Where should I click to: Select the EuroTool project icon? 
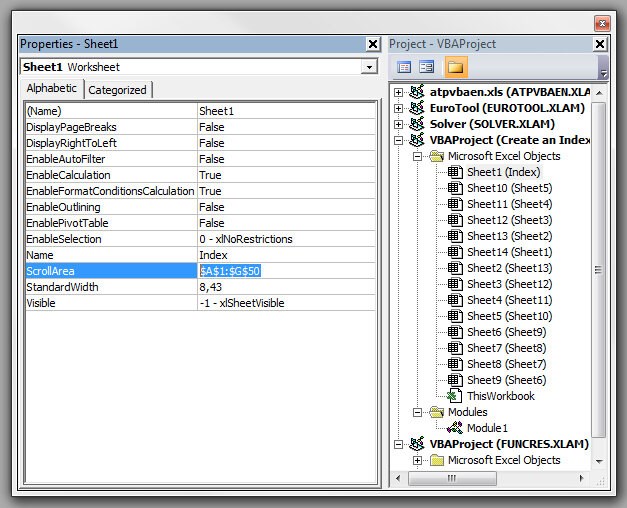[416, 108]
